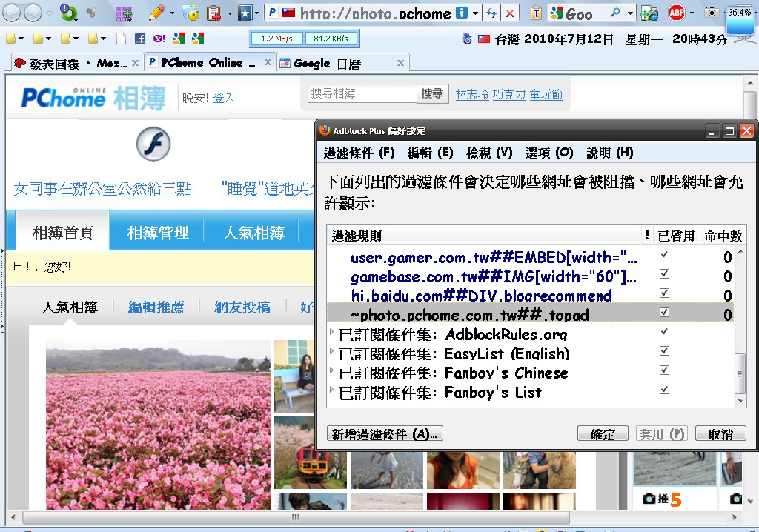Click the red ABP Adblock Plus icon
This screenshot has height=532, width=759.
pos(677,13)
